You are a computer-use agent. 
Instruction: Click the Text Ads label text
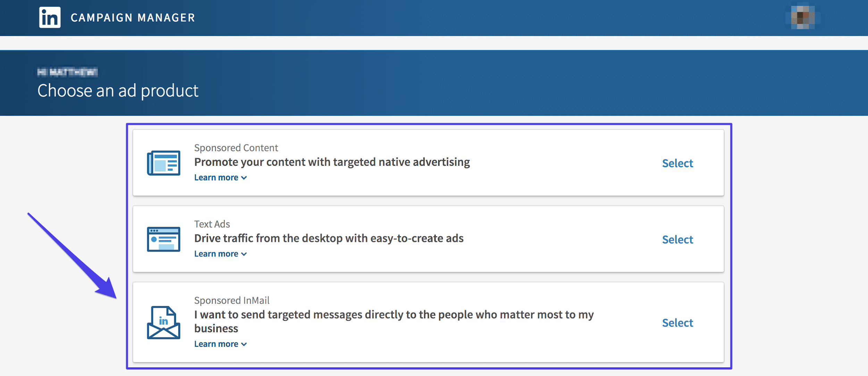[x=212, y=224]
